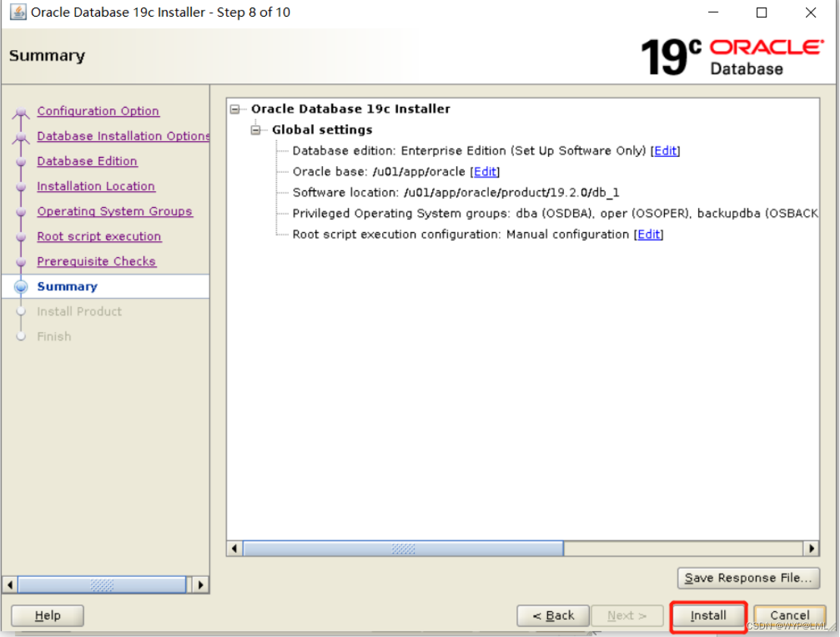840x637 pixels.
Task: Return to the Prerequisite Checks step
Action: (x=96, y=262)
